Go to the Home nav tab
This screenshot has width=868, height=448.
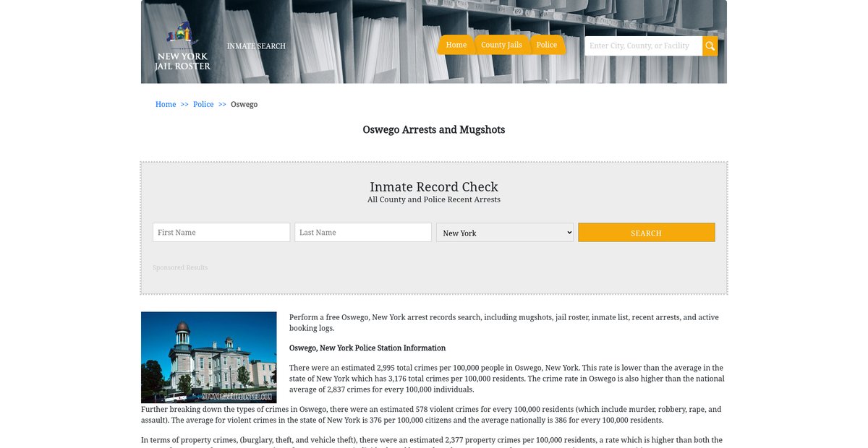(x=456, y=45)
